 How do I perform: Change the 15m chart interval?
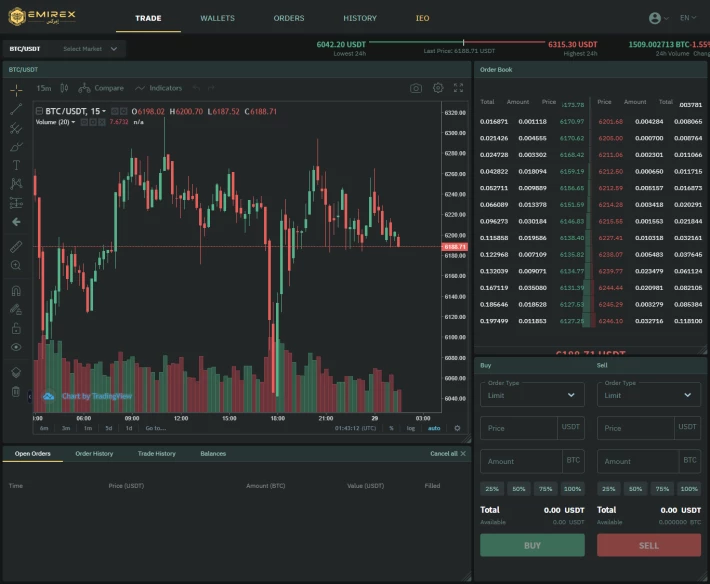pyautogui.click(x=44, y=88)
